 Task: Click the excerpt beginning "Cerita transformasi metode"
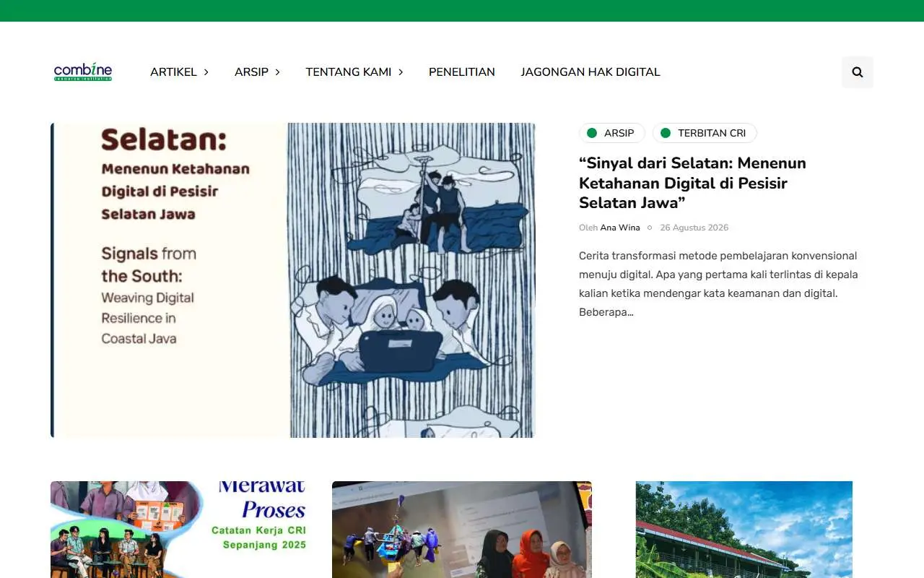(x=718, y=284)
